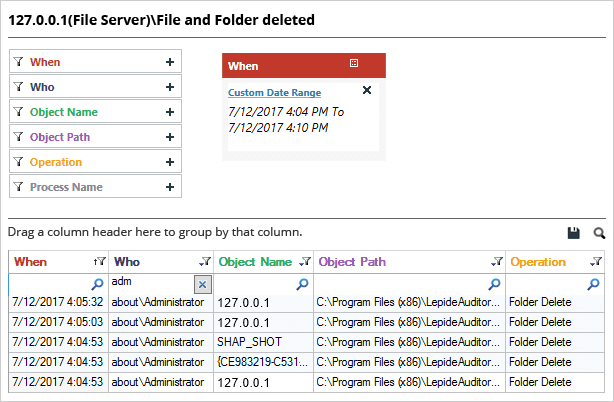Click the When column search magnifier
The width and height of the screenshot is (614, 402).
[x=97, y=284]
